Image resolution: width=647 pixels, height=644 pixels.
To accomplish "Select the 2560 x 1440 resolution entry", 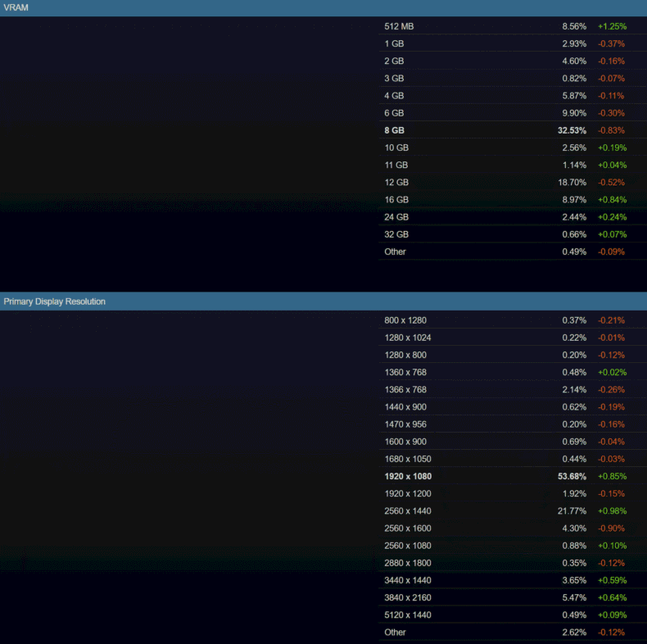I will click(408, 511).
